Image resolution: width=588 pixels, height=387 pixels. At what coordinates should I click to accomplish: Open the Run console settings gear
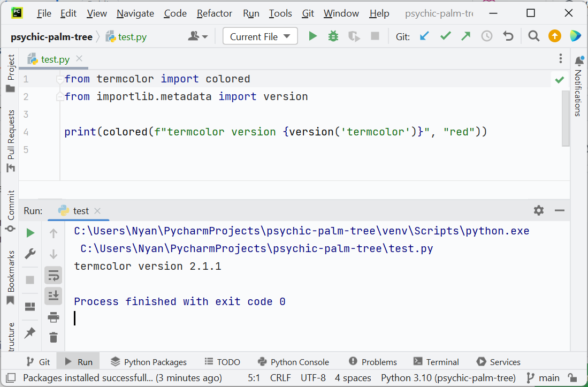pyautogui.click(x=538, y=210)
